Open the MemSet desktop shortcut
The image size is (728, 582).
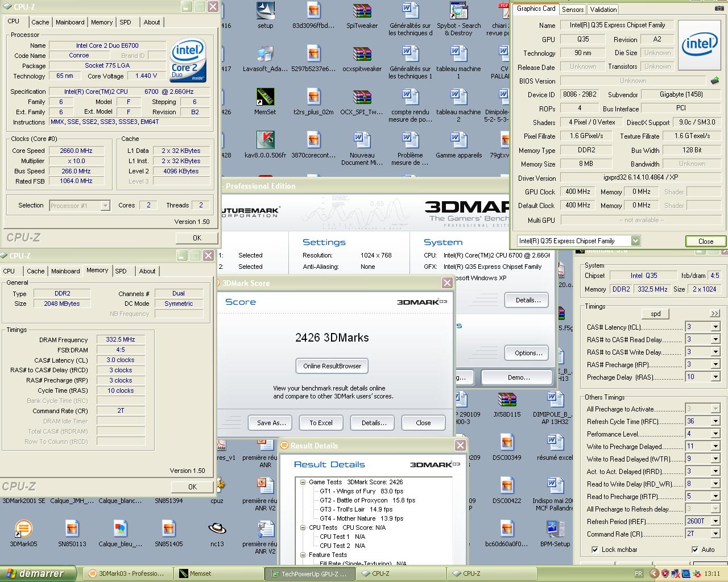tap(265, 97)
